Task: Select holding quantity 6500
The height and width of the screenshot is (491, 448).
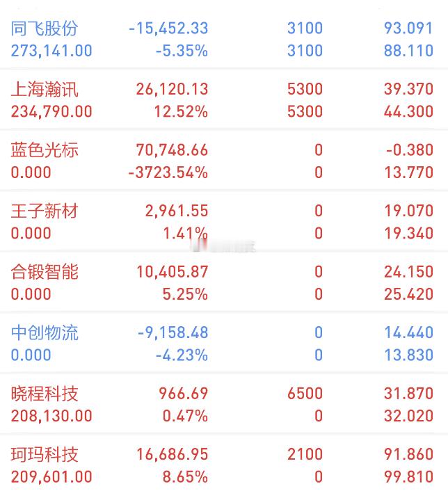Action: 305,394
